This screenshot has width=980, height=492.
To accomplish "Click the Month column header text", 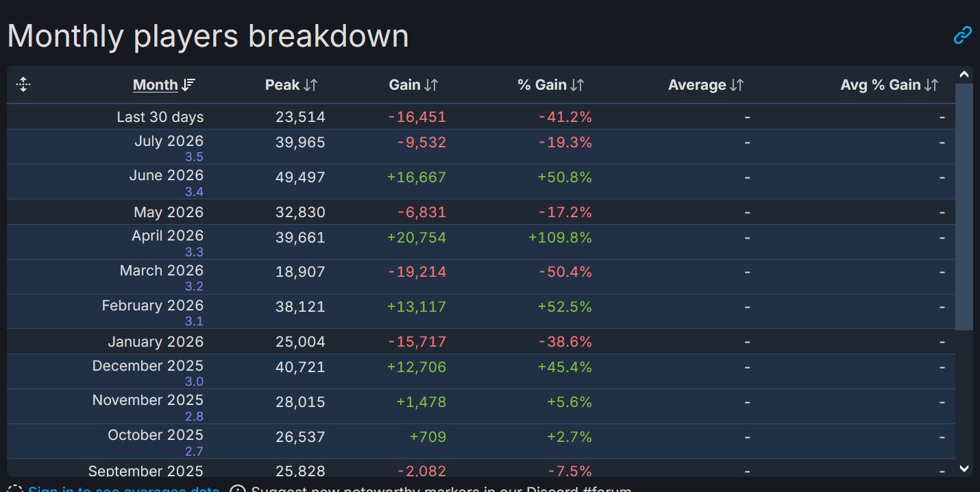I will click(155, 85).
